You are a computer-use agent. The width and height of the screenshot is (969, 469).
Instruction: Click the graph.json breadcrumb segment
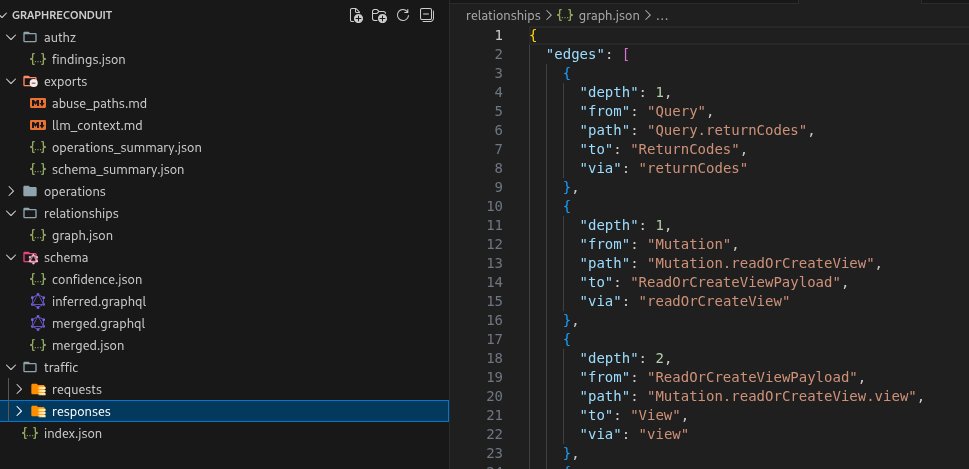[609, 15]
